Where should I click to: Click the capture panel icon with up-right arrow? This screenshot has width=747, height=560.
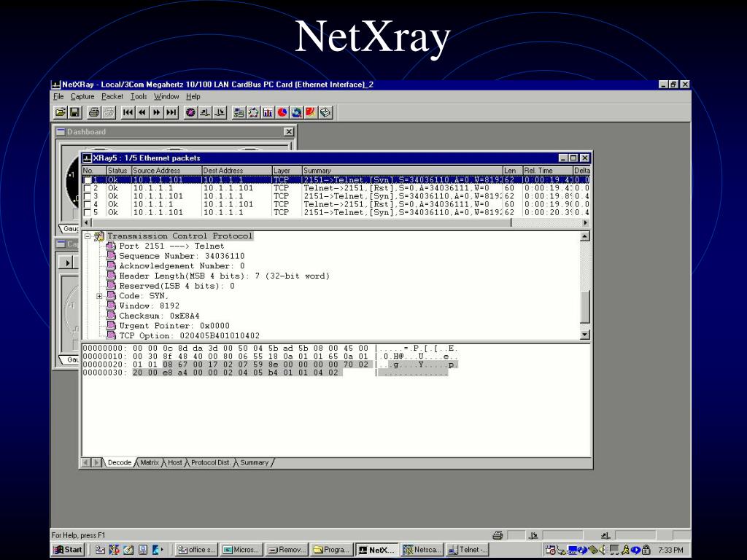[x=205, y=112]
